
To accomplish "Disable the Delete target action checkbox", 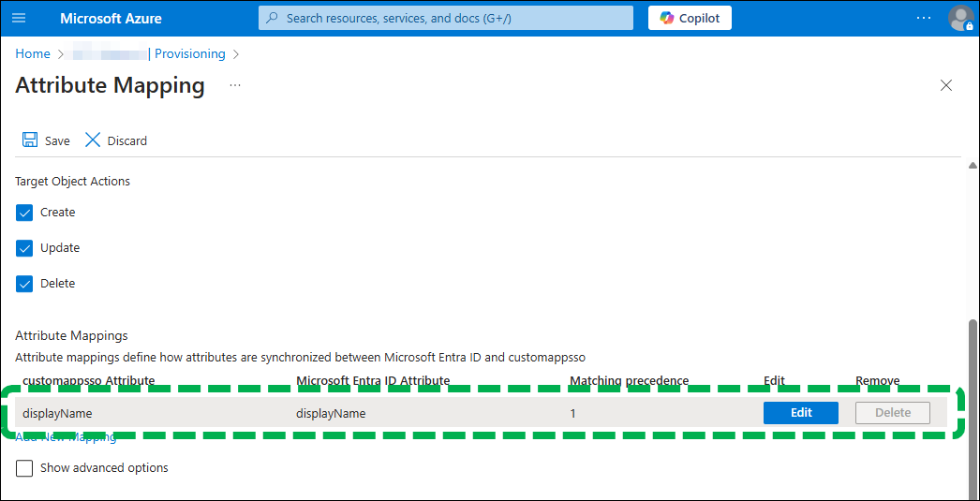I will click(24, 284).
